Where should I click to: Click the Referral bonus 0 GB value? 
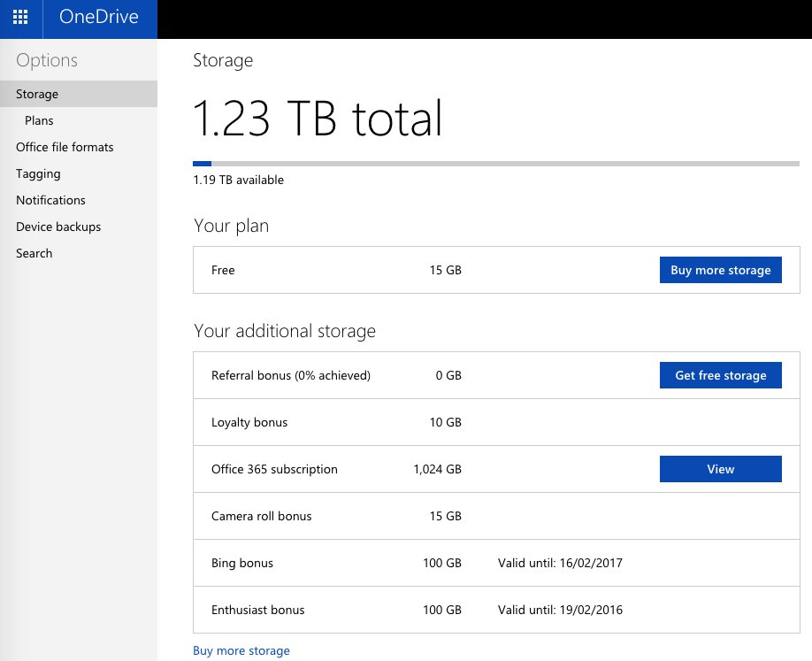coord(448,375)
